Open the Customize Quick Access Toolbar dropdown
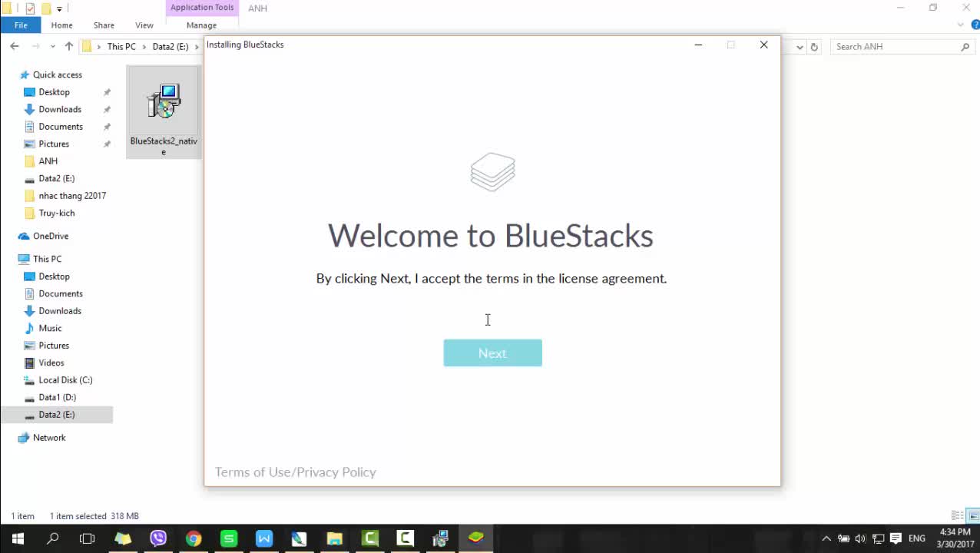 click(59, 9)
